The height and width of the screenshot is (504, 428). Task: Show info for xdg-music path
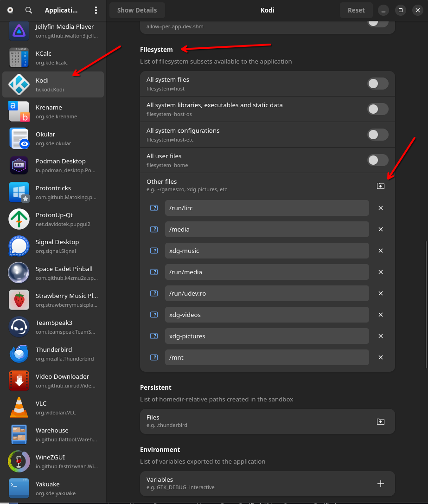(x=154, y=251)
